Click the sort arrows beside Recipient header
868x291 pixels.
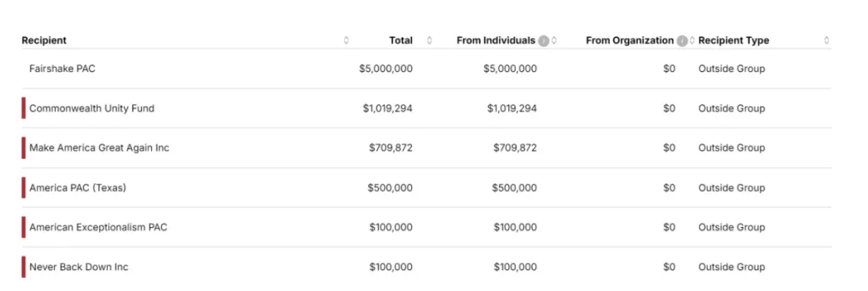pyautogui.click(x=346, y=40)
